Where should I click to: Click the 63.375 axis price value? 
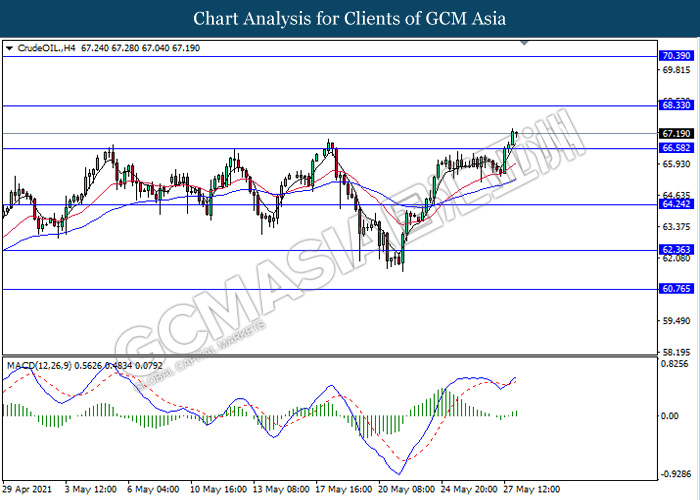point(676,227)
